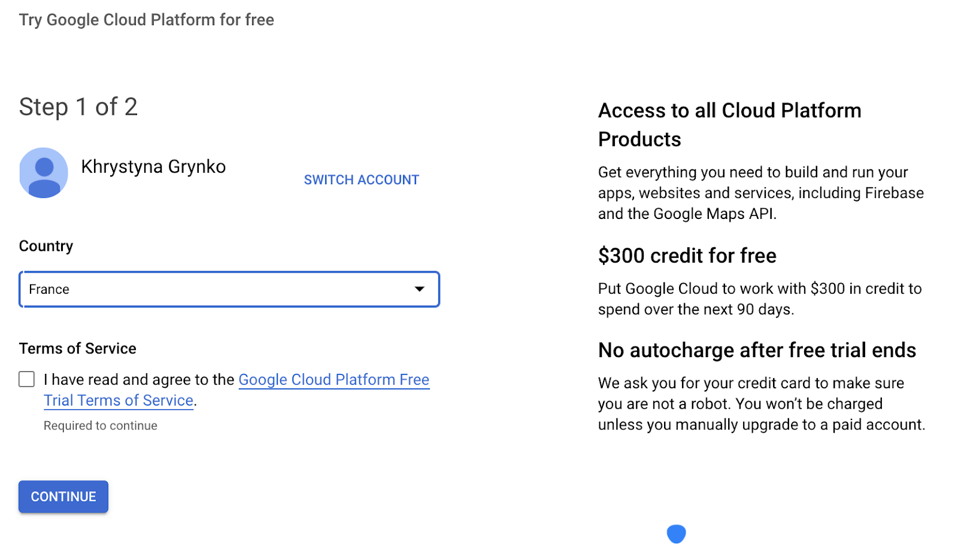Click SWITCH ACCOUNT

pos(361,180)
